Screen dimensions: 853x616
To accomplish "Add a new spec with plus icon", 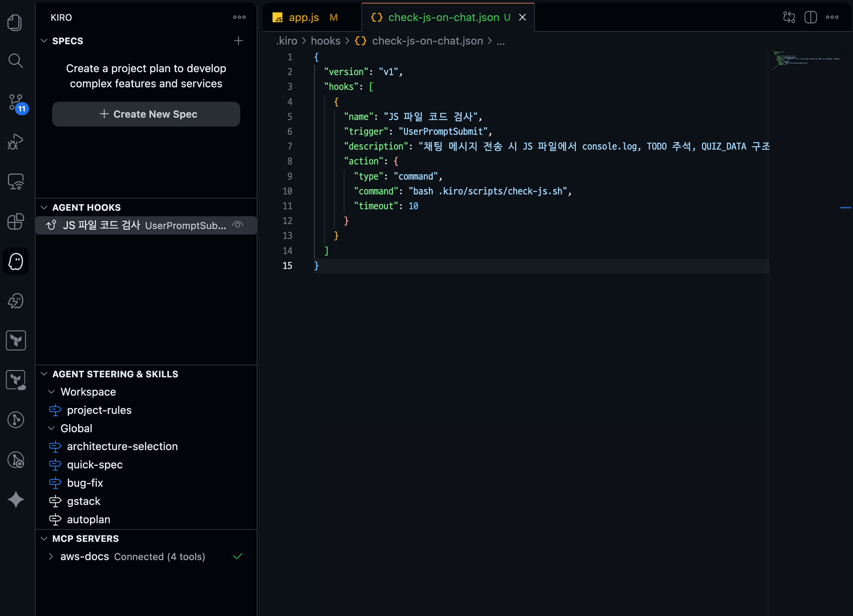I will click(238, 40).
